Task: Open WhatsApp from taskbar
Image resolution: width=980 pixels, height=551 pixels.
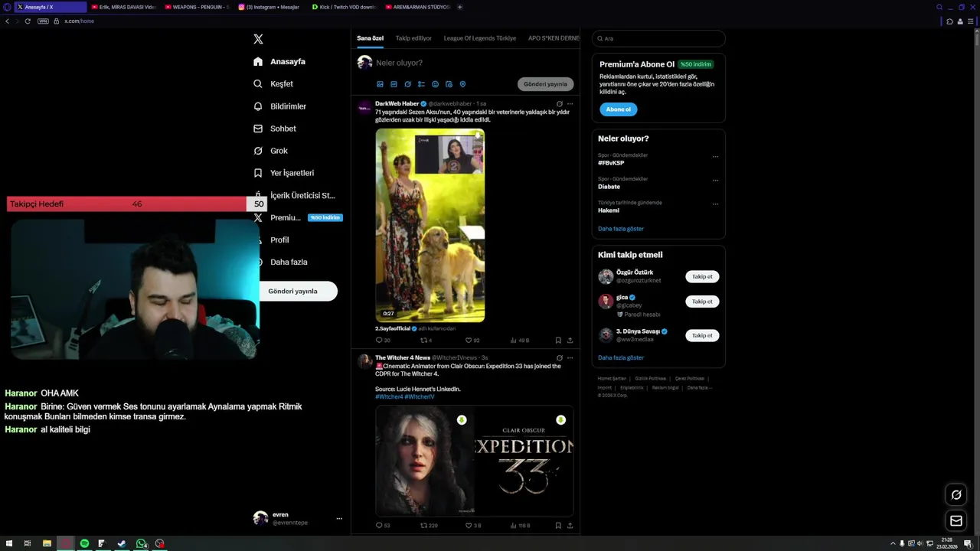Action: tap(141, 543)
